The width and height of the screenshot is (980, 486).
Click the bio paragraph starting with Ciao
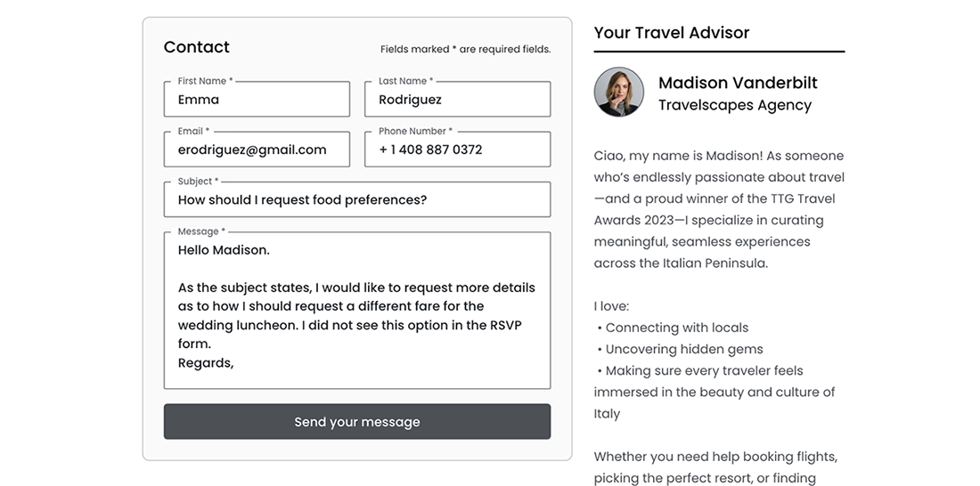(x=719, y=210)
